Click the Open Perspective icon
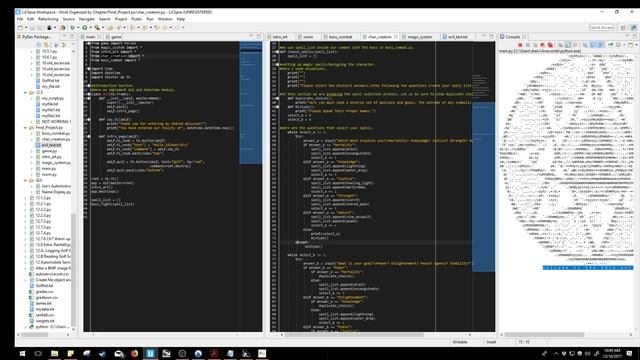Screen dimensions: 640x360 tap(623, 28)
